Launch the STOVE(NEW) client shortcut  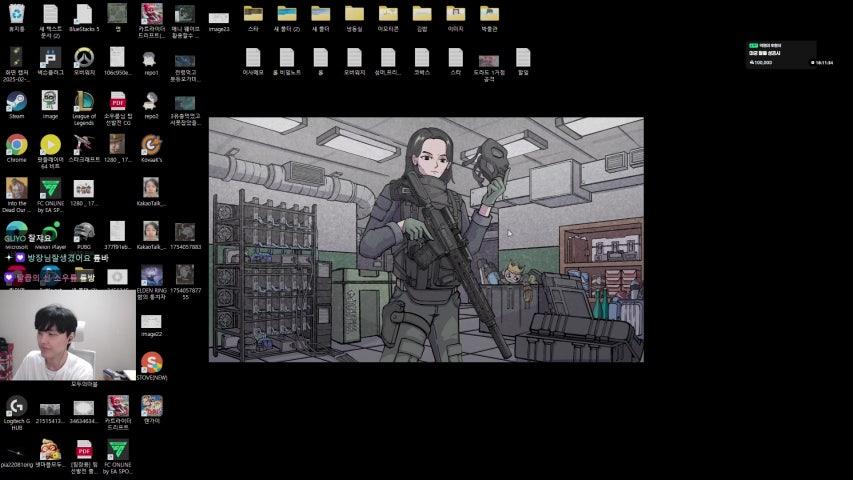pyautogui.click(x=151, y=366)
